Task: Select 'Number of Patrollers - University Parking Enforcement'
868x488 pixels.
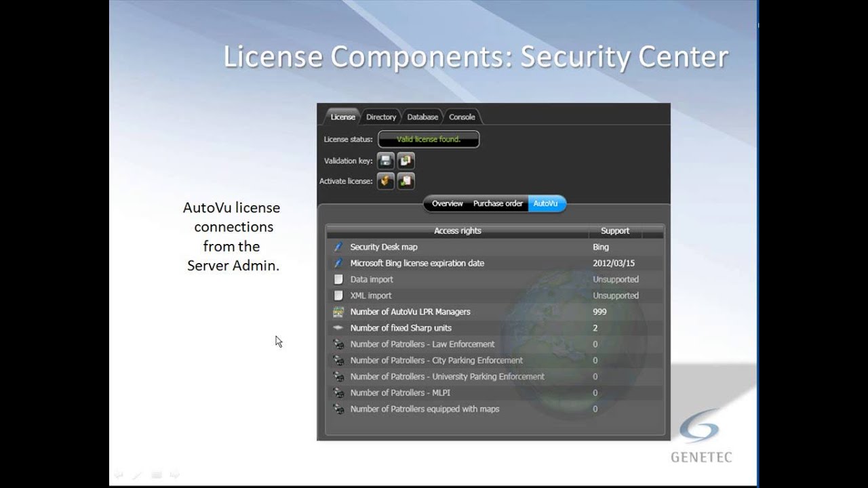Action: pos(448,377)
